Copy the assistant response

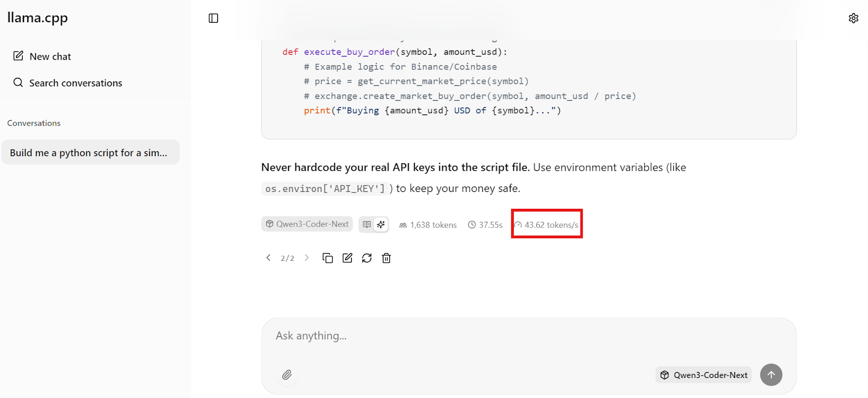328,258
